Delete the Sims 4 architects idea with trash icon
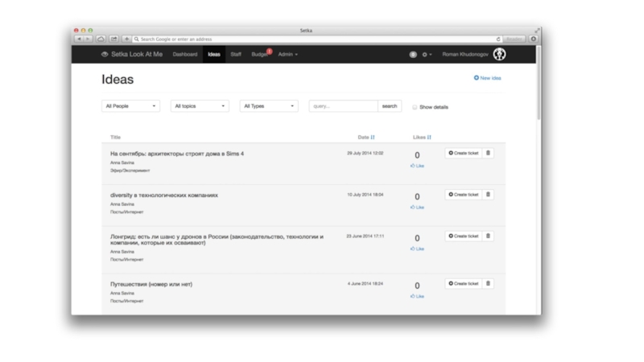Image resolution: width=644 pixels, height=362 pixels. 489,153
